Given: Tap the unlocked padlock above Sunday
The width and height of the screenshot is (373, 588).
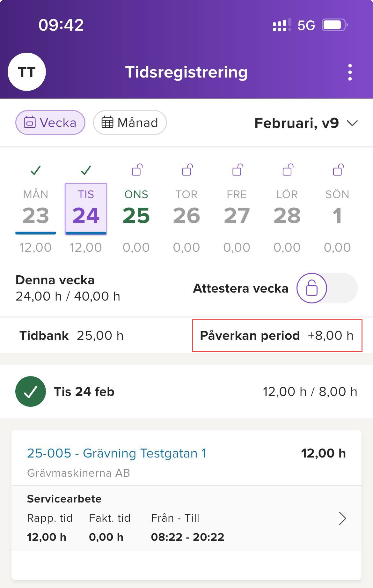Looking at the screenshot, I should (x=338, y=170).
